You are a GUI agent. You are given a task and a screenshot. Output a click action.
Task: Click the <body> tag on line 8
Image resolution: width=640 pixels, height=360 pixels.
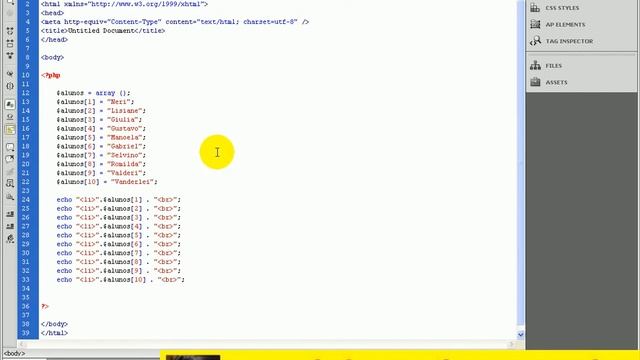(52, 58)
